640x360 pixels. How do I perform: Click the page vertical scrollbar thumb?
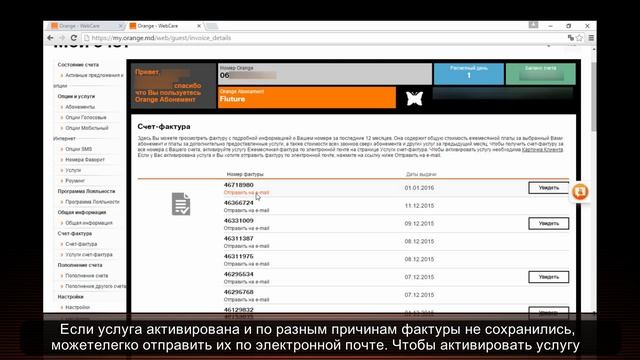593,96
